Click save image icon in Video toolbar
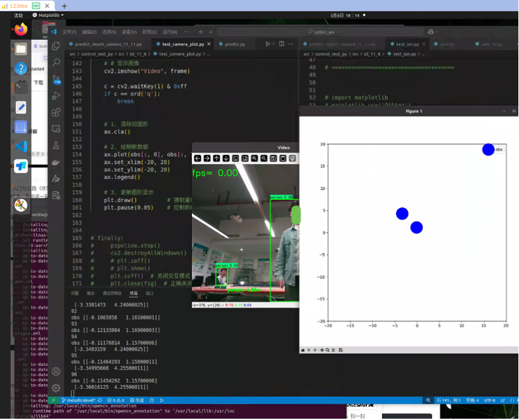 [x=274, y=158]
